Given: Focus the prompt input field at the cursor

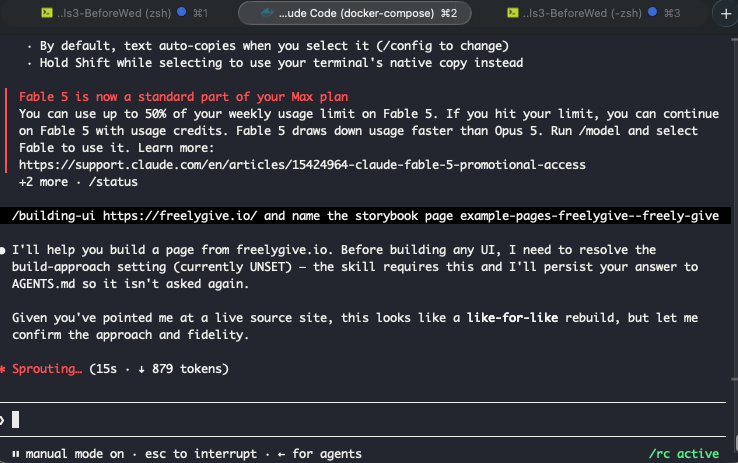Looking at the screenshot, I should 362,420.
